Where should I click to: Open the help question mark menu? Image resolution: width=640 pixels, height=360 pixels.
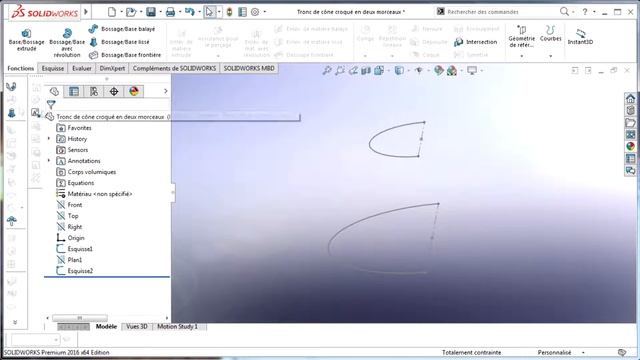click(584, 12)
